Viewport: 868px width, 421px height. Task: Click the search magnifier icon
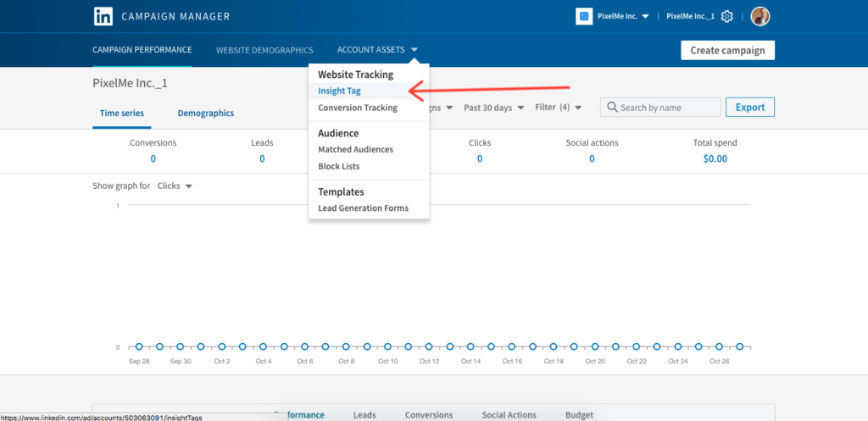pyautogui.click(x=612, y=108)
